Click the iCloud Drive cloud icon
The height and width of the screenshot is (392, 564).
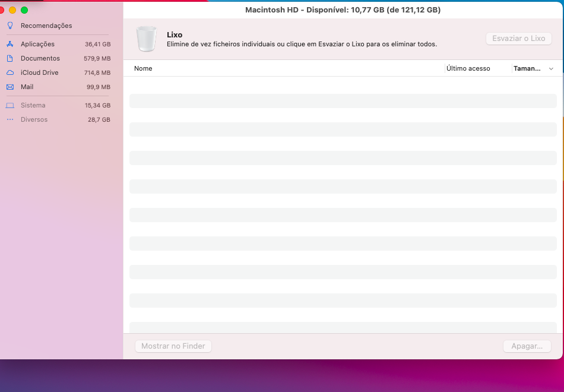click(10, 72)
